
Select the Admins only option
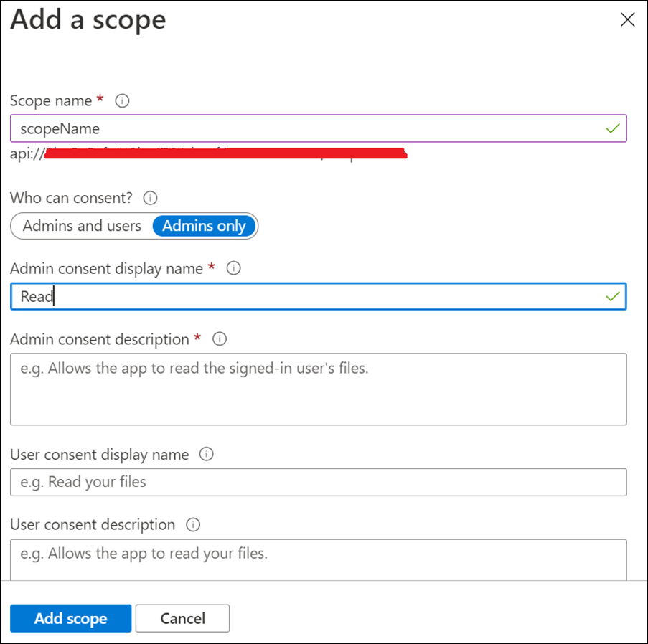click(205, 226)
